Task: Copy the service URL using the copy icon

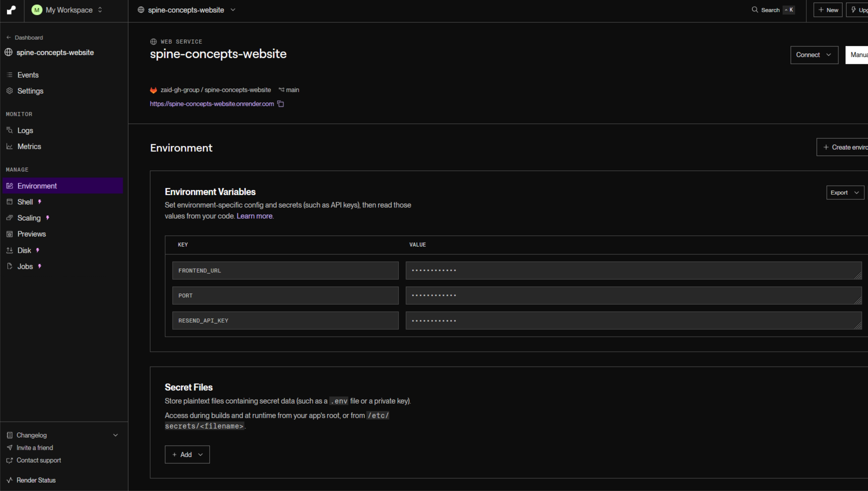Action: [x=280, y=104]
